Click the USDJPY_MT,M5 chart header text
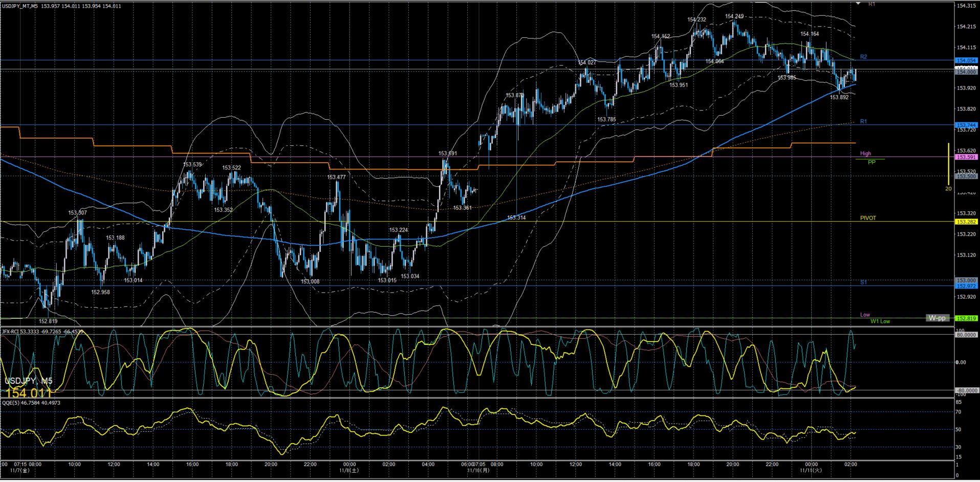Viewport: 980px width, 482px height. pos(19,6)
